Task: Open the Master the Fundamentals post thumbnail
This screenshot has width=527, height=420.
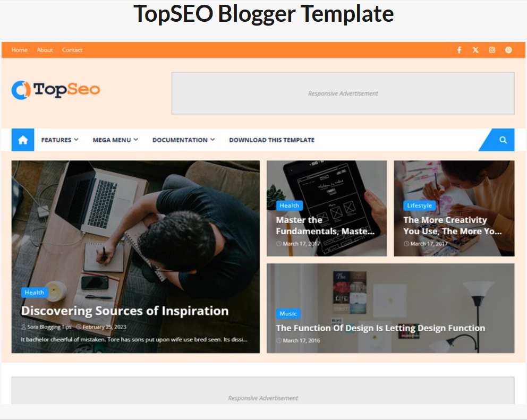Action: [327, 208]
